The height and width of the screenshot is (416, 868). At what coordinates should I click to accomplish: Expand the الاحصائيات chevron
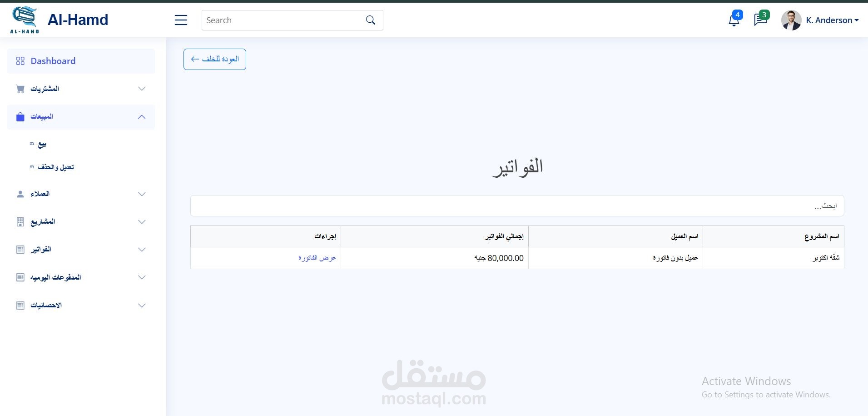(x=142, y=306)
